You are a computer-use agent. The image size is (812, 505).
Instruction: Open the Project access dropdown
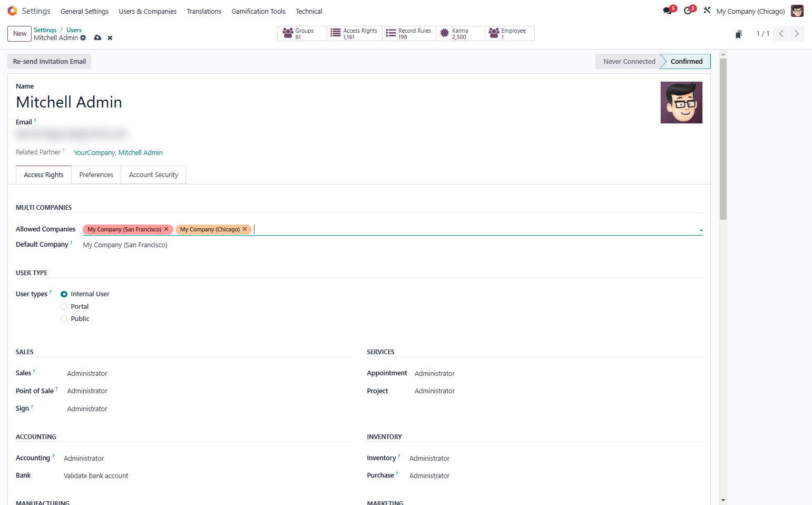[559, 391]
